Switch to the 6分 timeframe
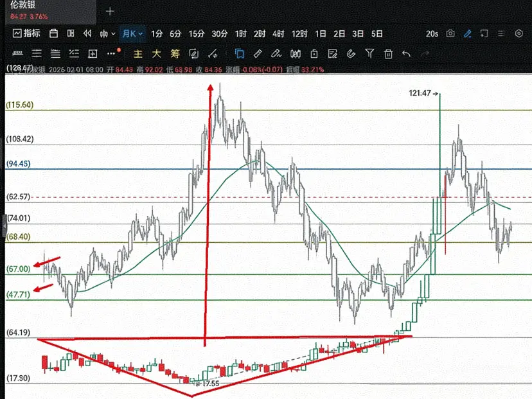 tap(175, 34)
